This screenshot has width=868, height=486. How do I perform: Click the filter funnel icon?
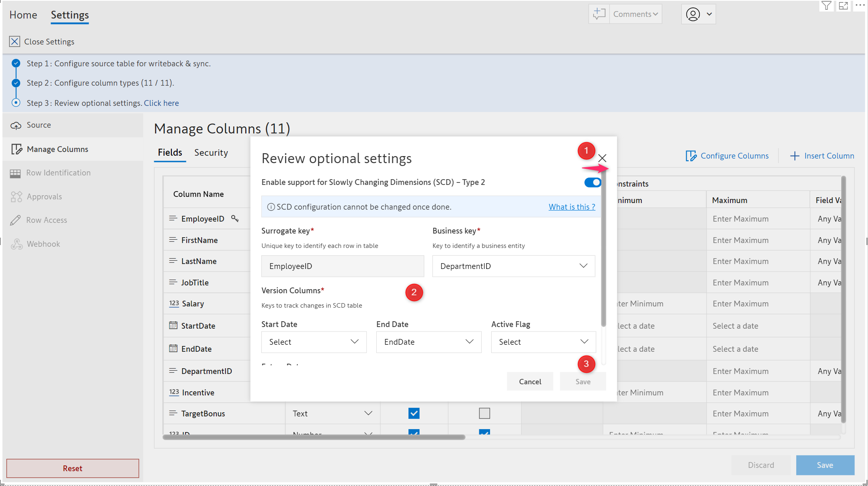coord(826,5)
